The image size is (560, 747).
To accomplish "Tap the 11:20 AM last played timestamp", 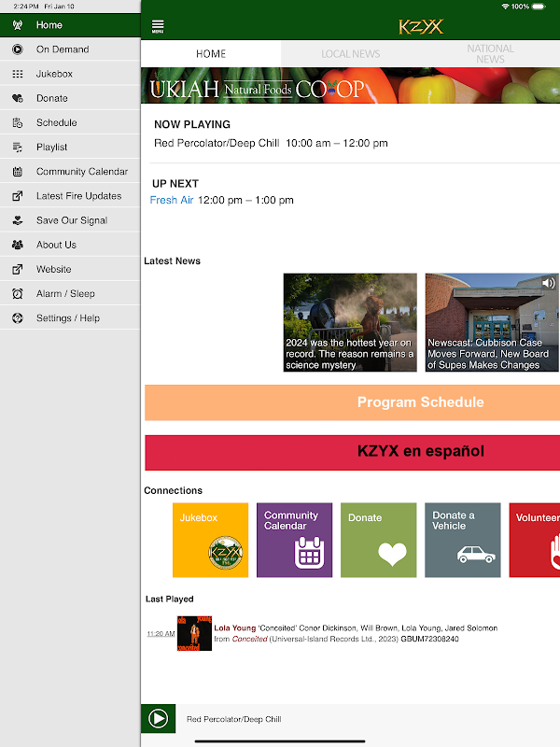I will [161, 634].
